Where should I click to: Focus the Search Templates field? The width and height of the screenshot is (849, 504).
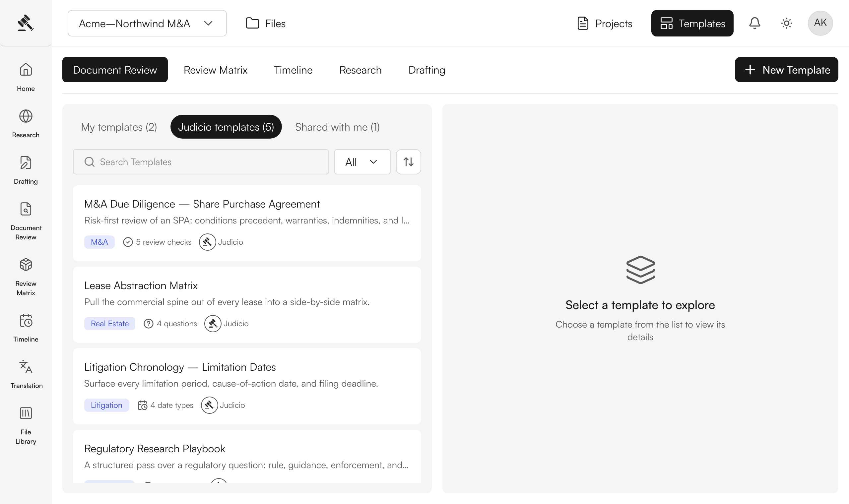pos(201,162)
